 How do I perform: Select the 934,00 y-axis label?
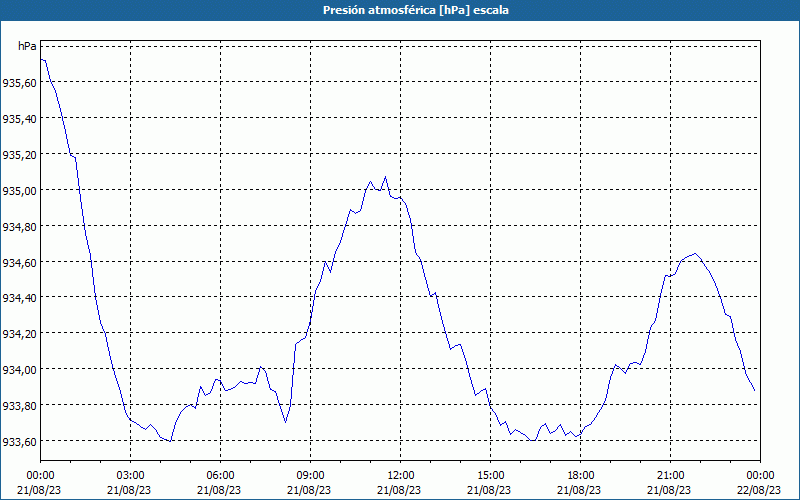[x=19, y=369]
